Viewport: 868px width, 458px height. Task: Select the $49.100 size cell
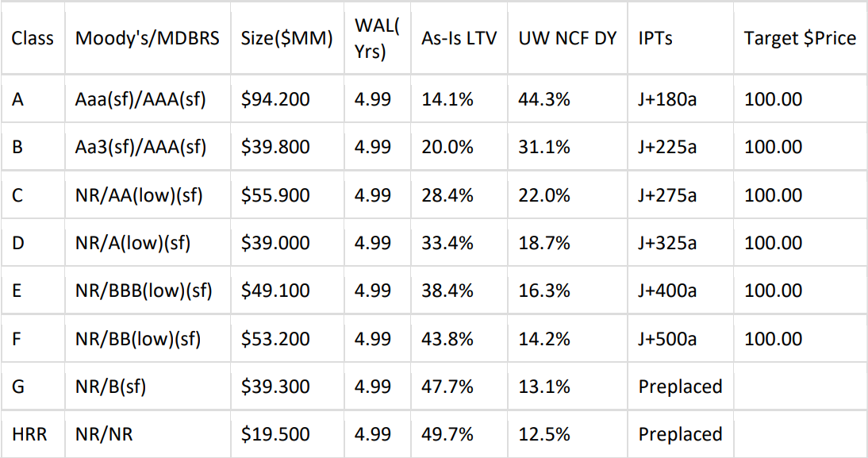275,291
